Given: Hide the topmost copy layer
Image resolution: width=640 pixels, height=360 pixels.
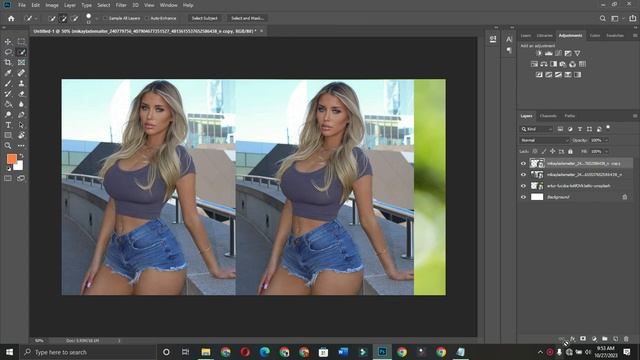Looking at the screenshot, I should click(x=523, y=163).
